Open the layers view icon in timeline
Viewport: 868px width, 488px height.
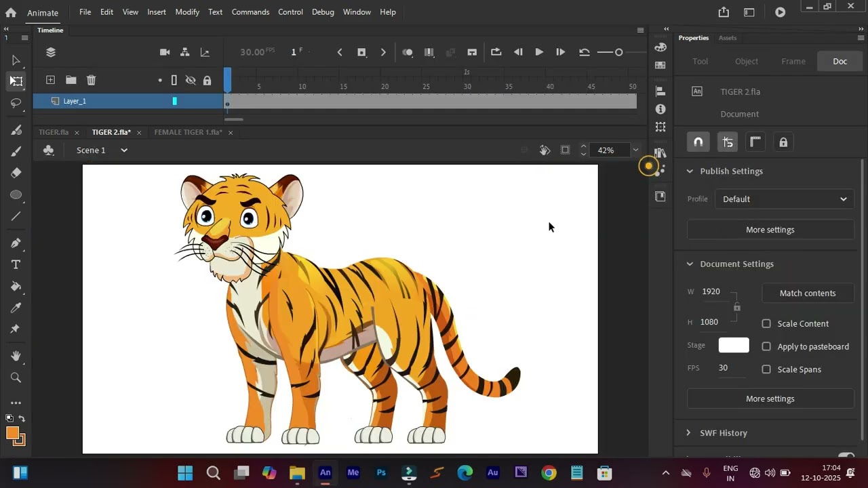click(51, 52)
